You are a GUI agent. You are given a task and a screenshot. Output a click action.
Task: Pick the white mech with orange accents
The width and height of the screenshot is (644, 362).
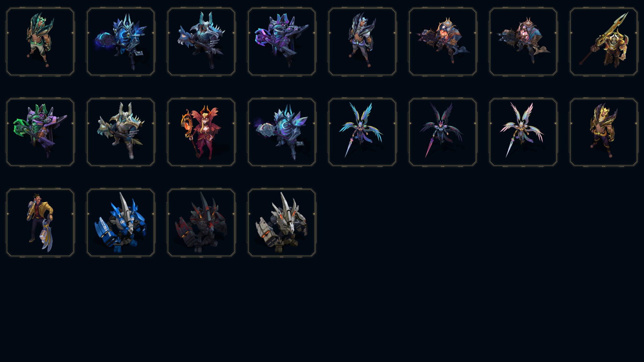(x=282, y=223)
